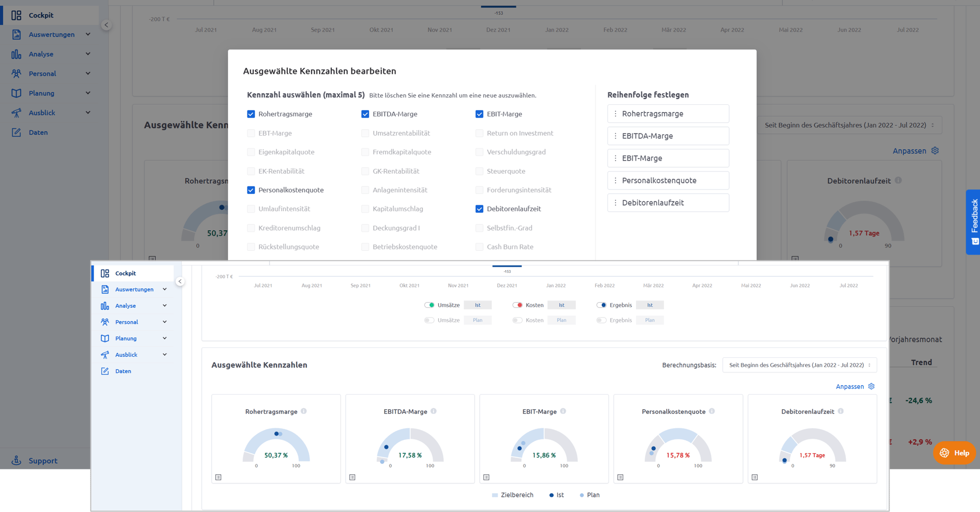980x512 pixels.
Task: Click the info icon beside the EBITDA-Marge gauge title
Action: click(434, 411)
